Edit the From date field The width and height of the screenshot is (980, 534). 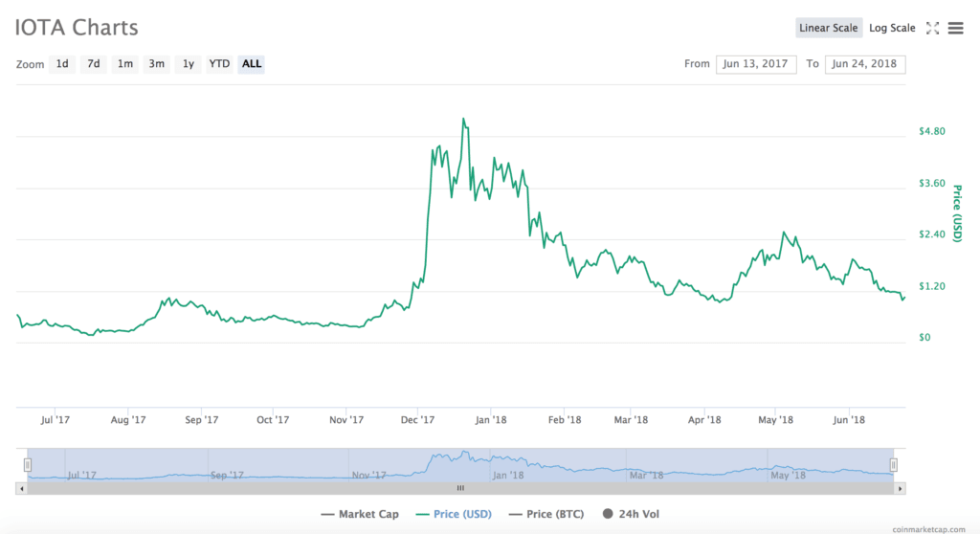tap(756, 64)
